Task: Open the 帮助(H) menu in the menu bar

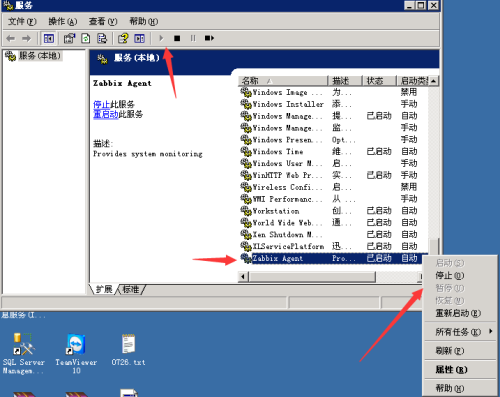Action: point(144,22)
